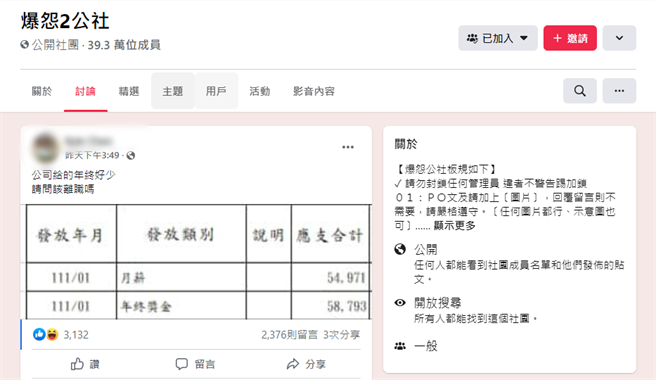Open the 精選 featured tab
Viewport: 656px width, 380px height.
tap(129, 91)
